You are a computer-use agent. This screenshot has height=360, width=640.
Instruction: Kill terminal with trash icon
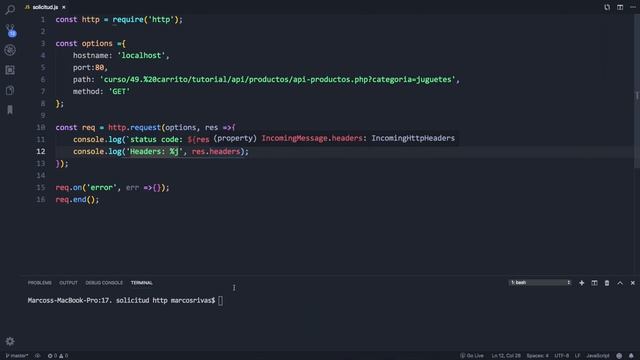(607, 283)
